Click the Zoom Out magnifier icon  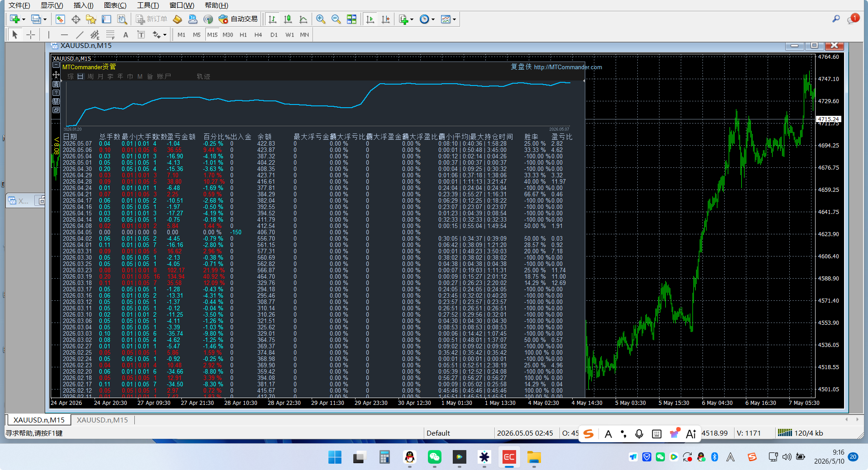click(336, 19)
